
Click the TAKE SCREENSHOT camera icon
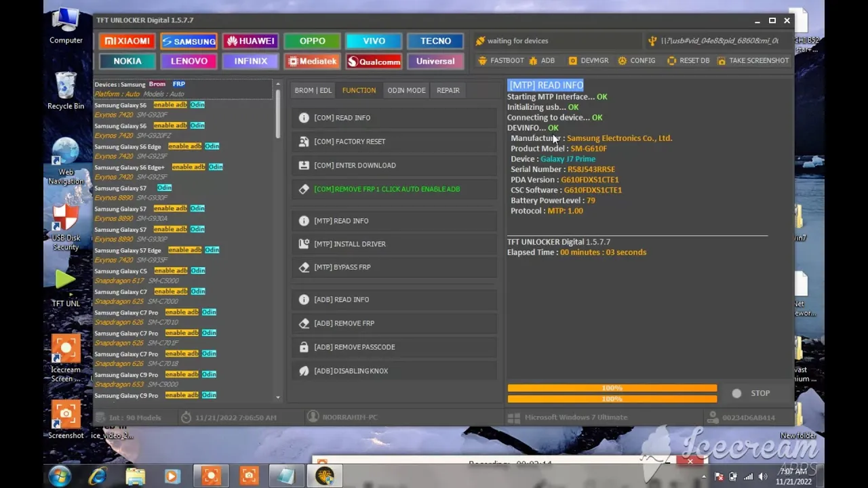[721, 60]
